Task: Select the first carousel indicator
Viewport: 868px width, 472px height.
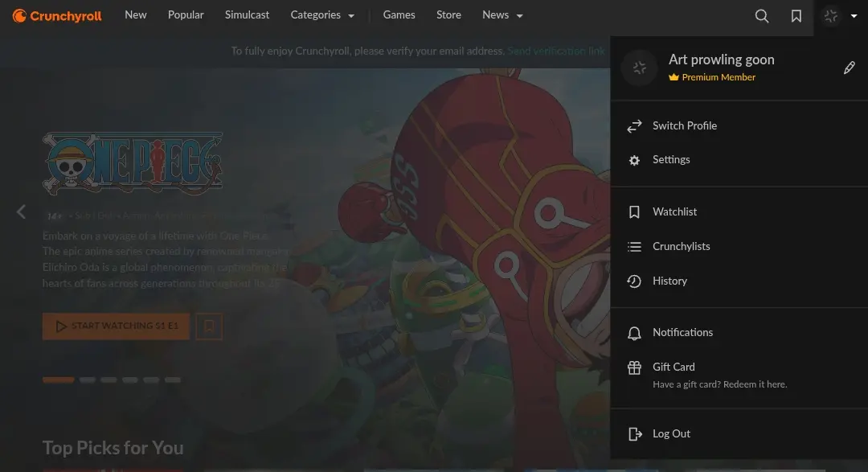Action: [x=58, y=380]
